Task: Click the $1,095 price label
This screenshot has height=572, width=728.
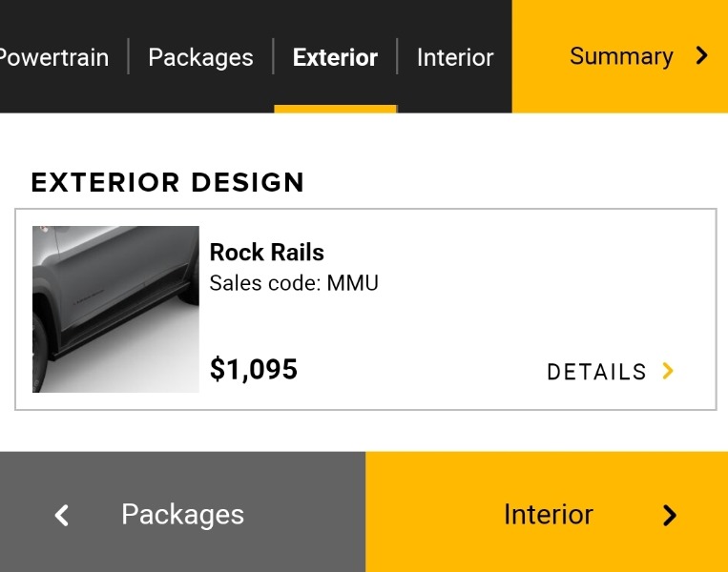Action: coord(254,369)
